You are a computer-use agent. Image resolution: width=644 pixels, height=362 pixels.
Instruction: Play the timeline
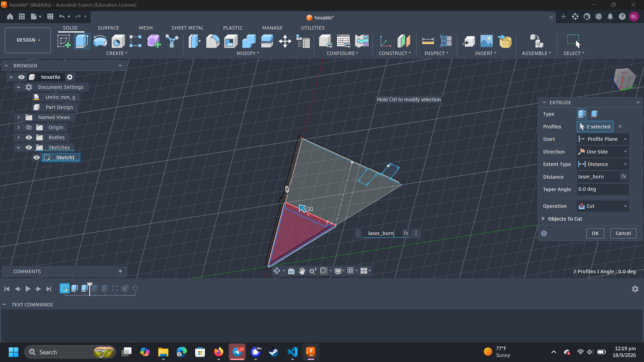click(28, 289)
